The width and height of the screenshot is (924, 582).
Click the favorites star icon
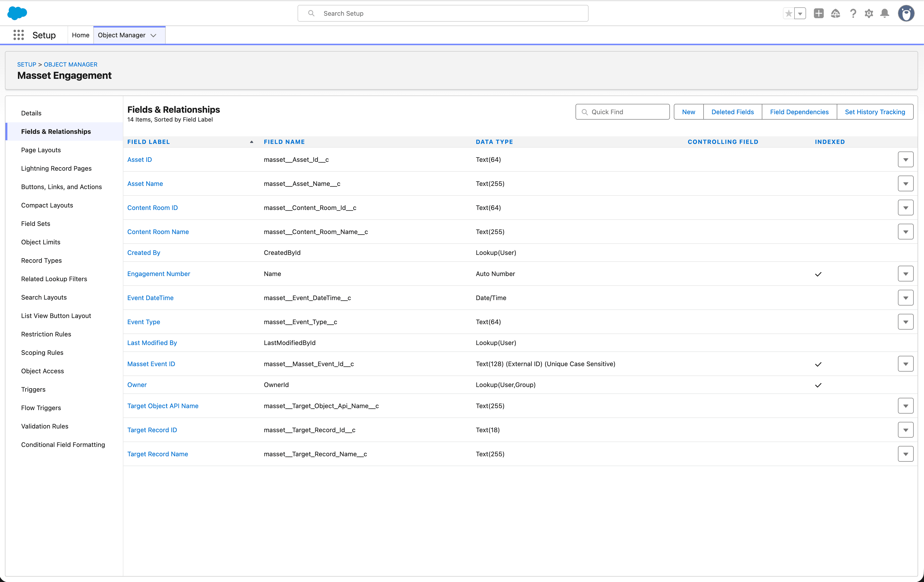[789, 14]
